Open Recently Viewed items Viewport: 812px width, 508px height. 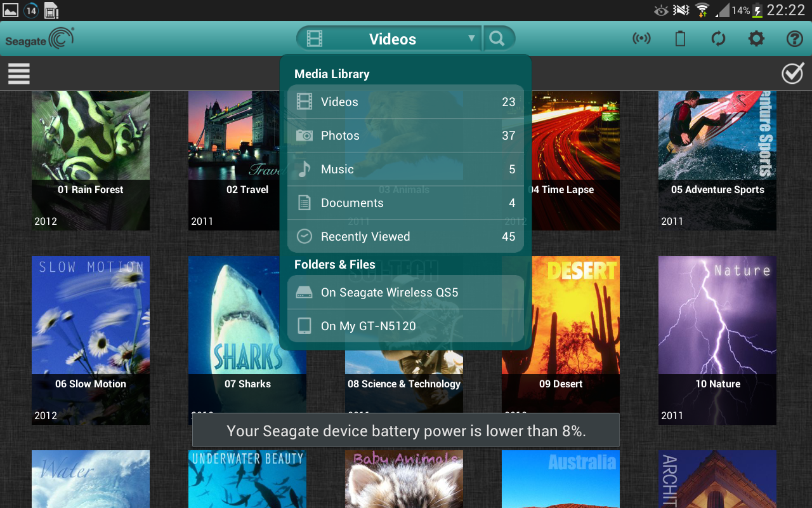click(x=405, y=236)
